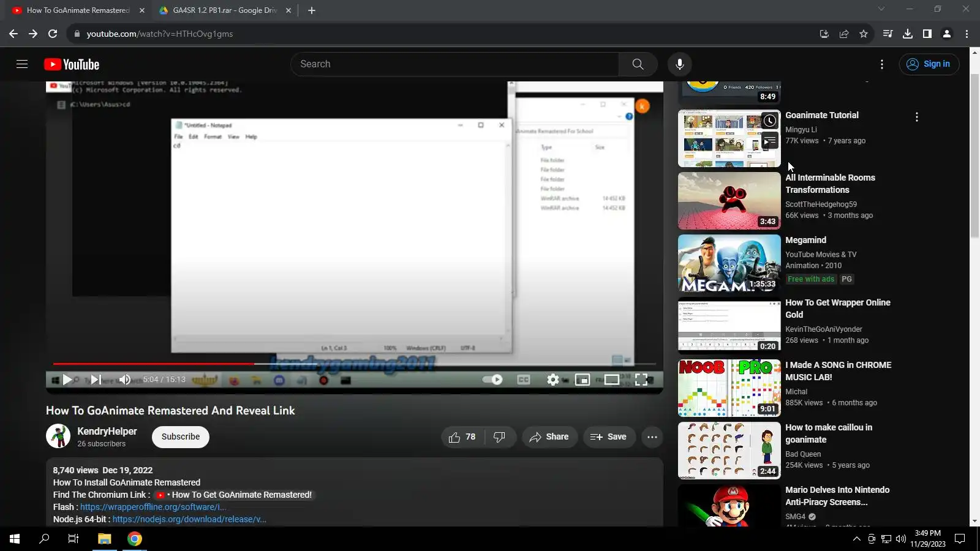Screen dimensions: 980x551
Task: Toggle the autoplay switch in the player
Action: (x=492, y=380)
